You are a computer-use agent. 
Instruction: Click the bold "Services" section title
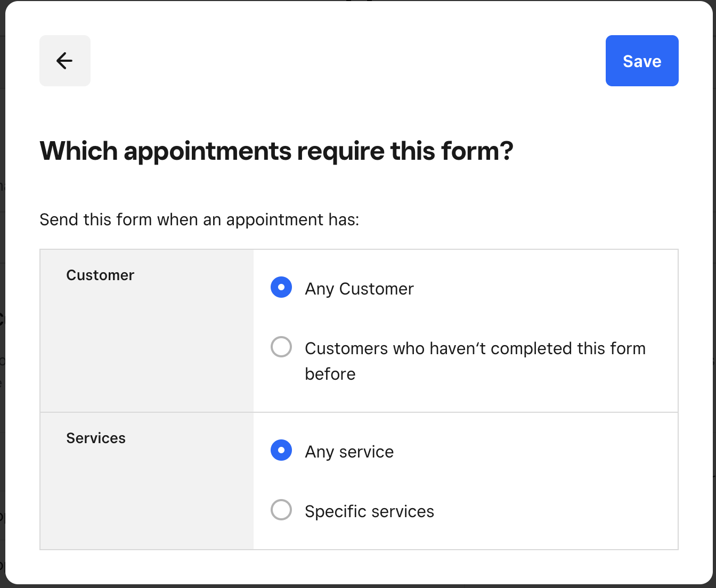(x=96, y=438)
